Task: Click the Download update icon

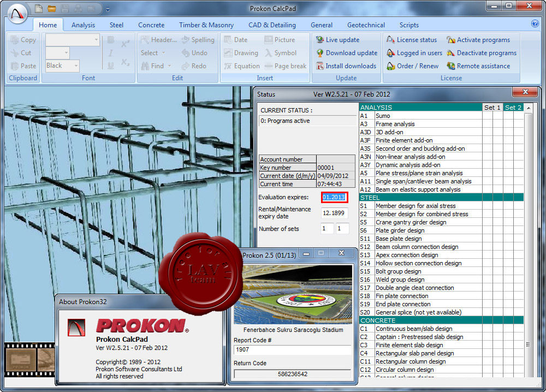Action: pyautogui.click(x=319, y=53)
